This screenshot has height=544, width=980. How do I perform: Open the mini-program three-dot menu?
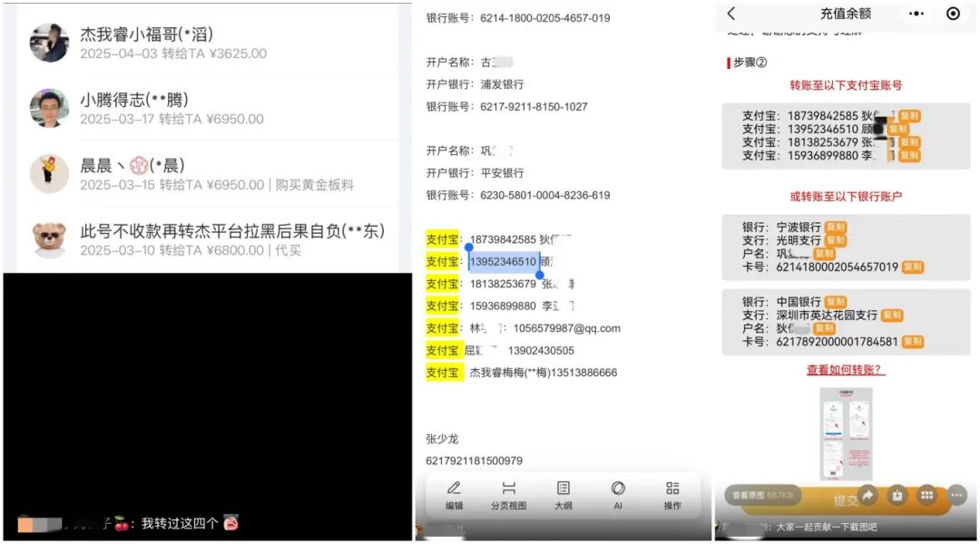click(916, 14)
